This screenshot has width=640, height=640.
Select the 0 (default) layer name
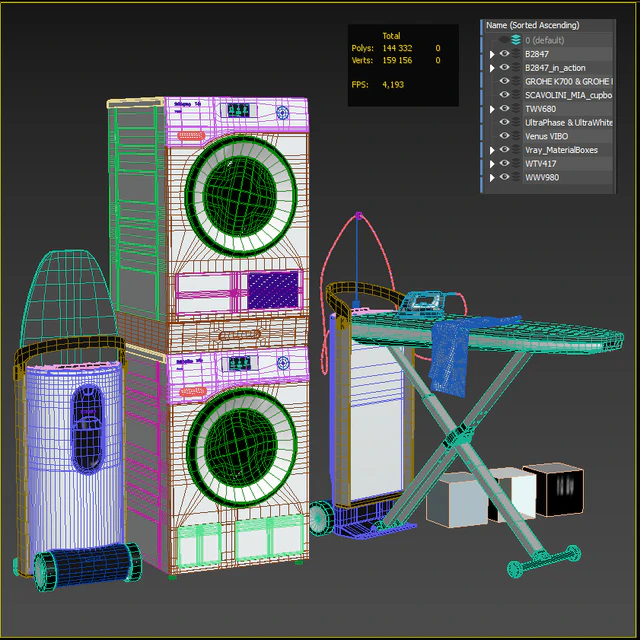544,40
